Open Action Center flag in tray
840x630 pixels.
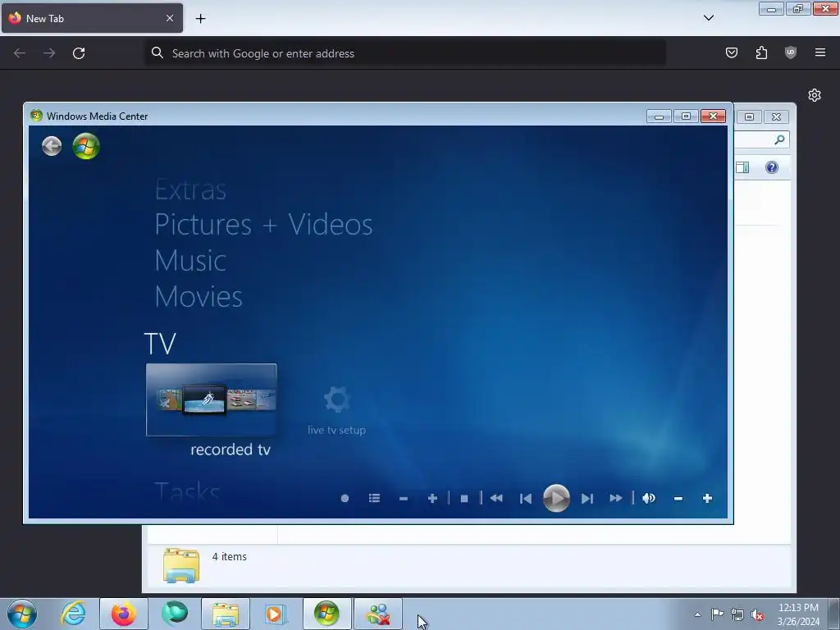click(717, 614)
